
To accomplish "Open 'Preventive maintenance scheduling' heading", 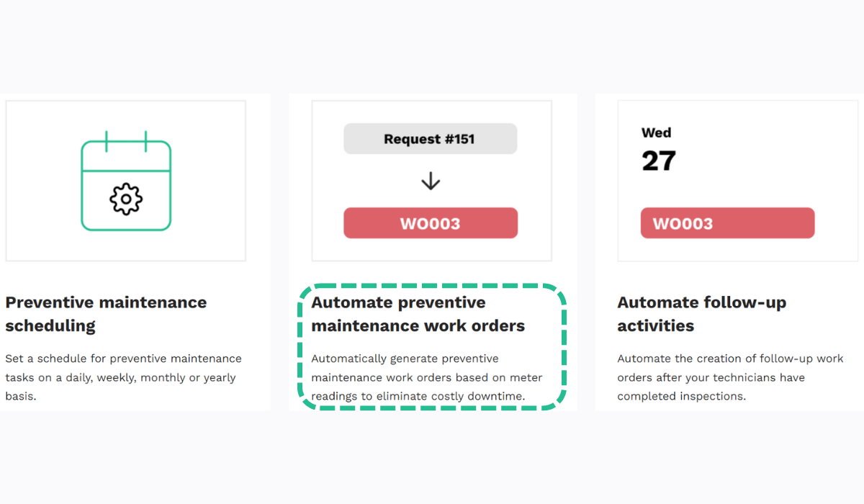I will [106, 314].
